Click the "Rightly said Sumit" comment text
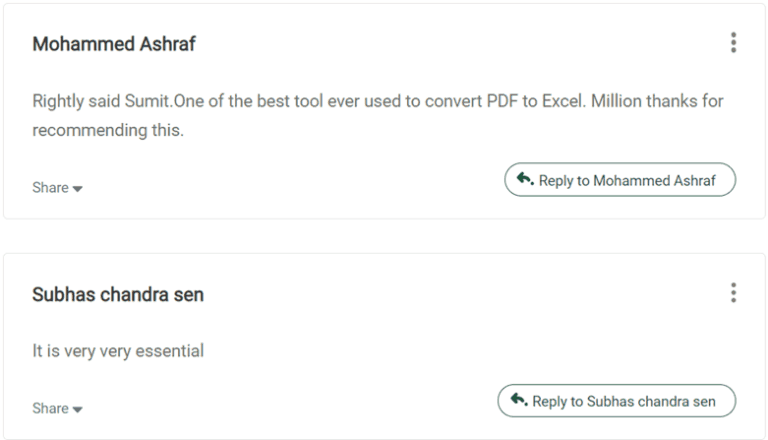The image size is (768, 440). pos(378,116)
